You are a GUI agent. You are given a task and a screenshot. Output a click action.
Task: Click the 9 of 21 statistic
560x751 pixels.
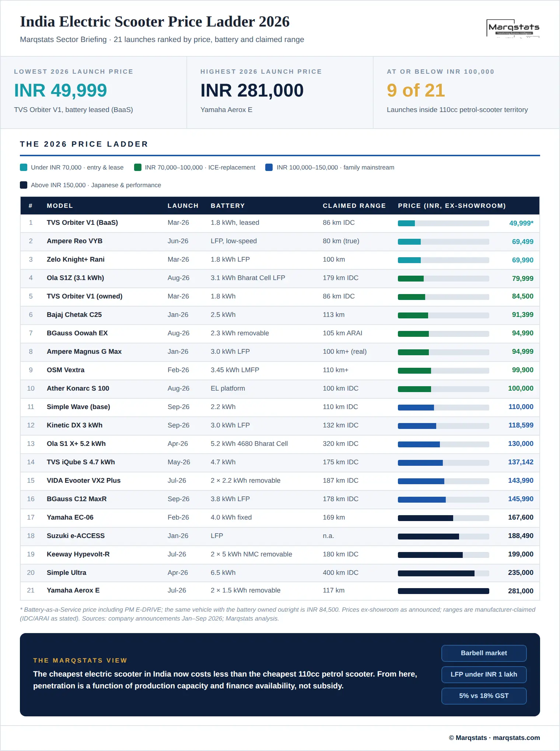coord(416,91)
